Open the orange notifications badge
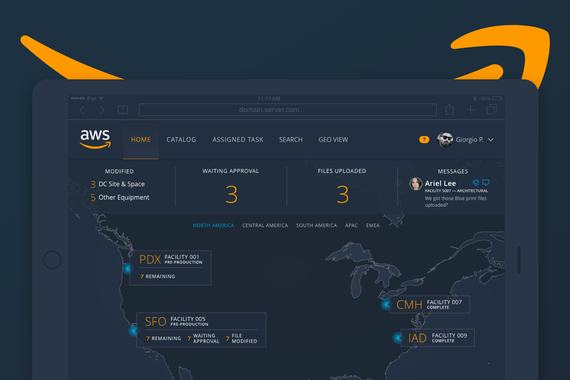Viewport: 570px width, 380px height. click(x=424, y=140)
